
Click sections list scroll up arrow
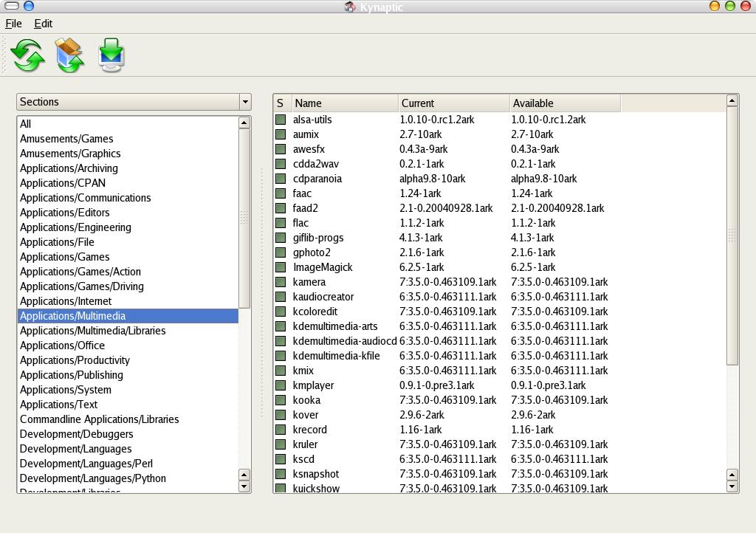pyautogui.click(x=244, y=123)
